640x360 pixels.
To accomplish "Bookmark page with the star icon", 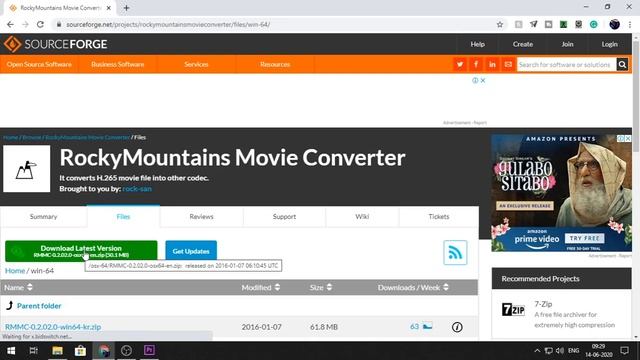I will [500, 24].
